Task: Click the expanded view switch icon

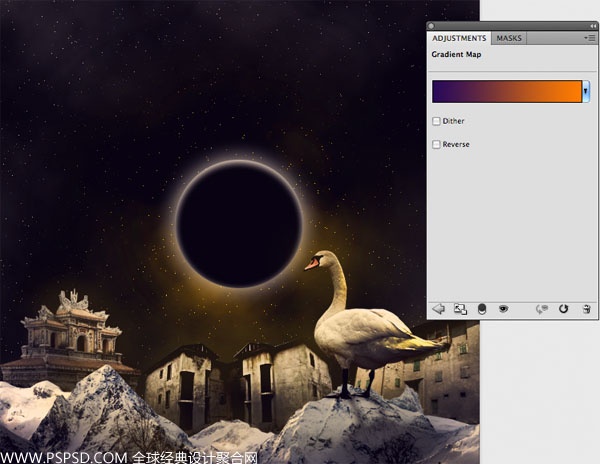Action: pyautogui.click(x=460, y=309)
